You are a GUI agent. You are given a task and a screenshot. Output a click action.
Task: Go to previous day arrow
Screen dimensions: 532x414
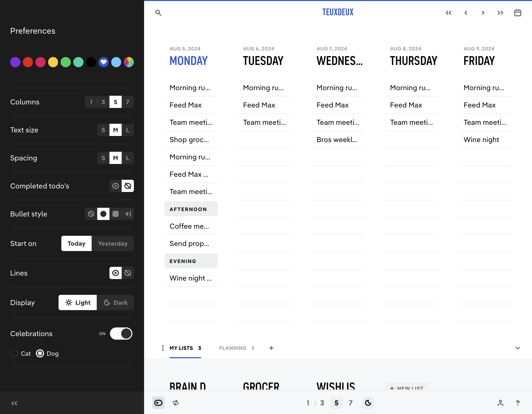[x=466, y=13]
